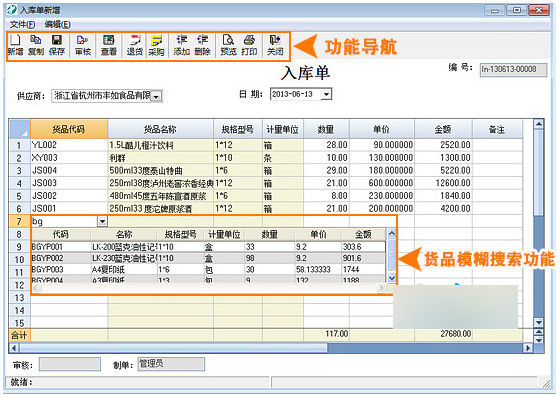Viewport: 560px width, 398px height.
Task: Print the document with 打印 icon
Action: pos(249,45)
